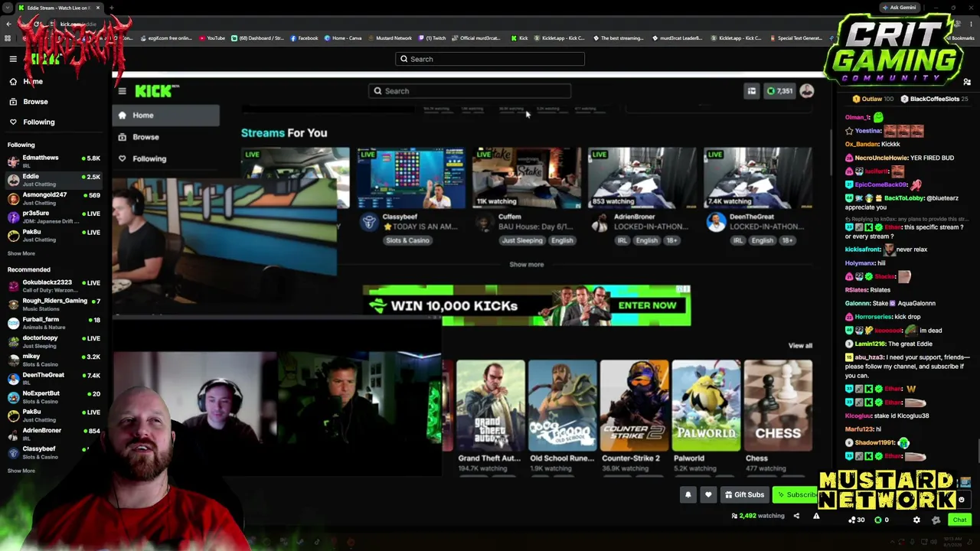Click the Home - Canva bookmark
The width and height of the screenshot is (980, 551).
[x=343, y=38]
